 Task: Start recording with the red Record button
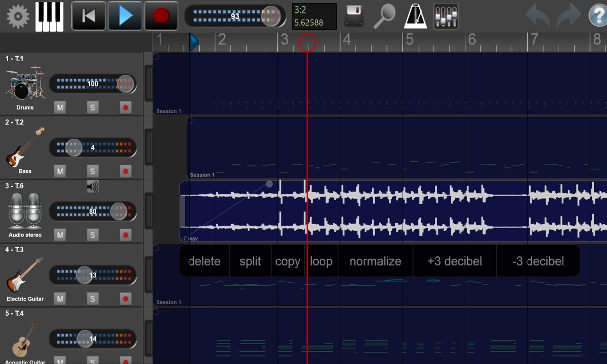click(161, 16)
